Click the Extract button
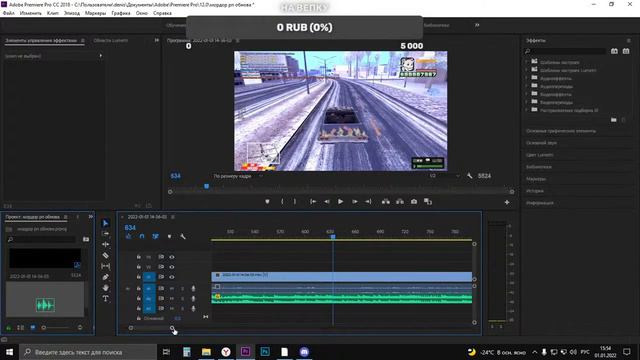 coord(400,202)
